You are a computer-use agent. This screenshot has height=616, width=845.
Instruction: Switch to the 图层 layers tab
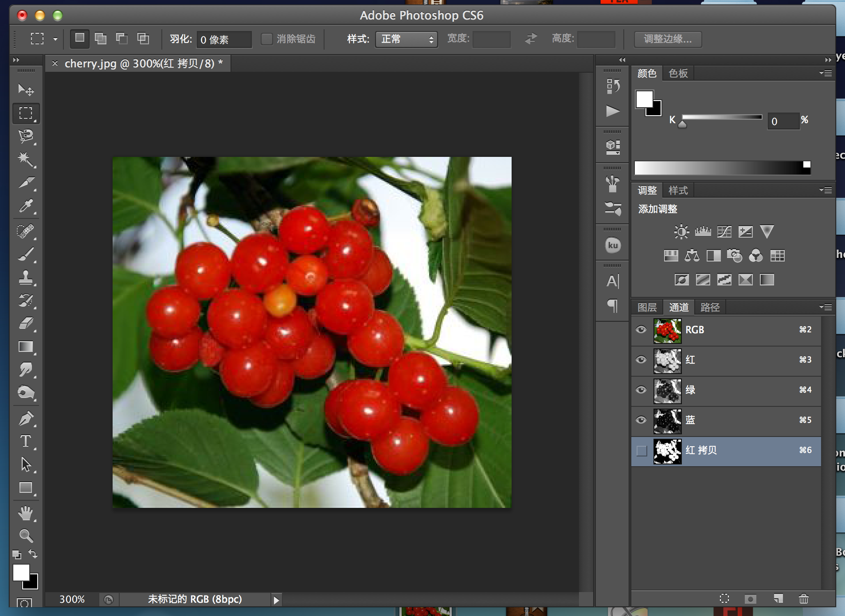[647, 308]
